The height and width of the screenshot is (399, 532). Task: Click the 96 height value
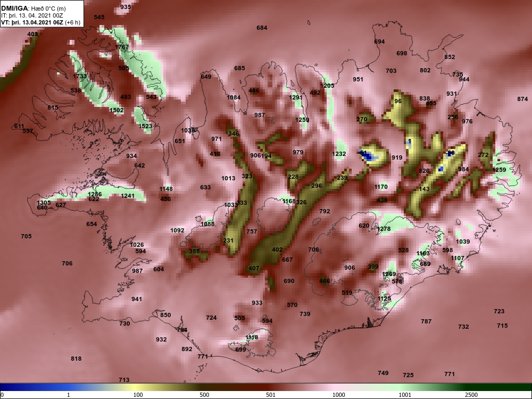coord(398,101)
